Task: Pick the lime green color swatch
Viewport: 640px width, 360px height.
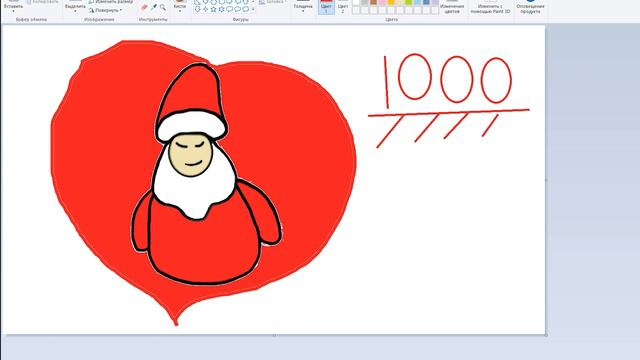Action: pyautogui.click(x=409, y=2)
